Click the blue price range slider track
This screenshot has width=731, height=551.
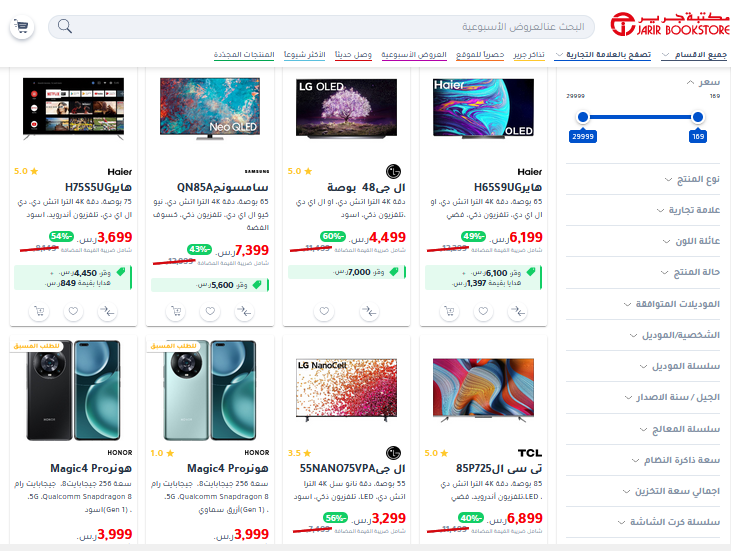tap(640, 117)
